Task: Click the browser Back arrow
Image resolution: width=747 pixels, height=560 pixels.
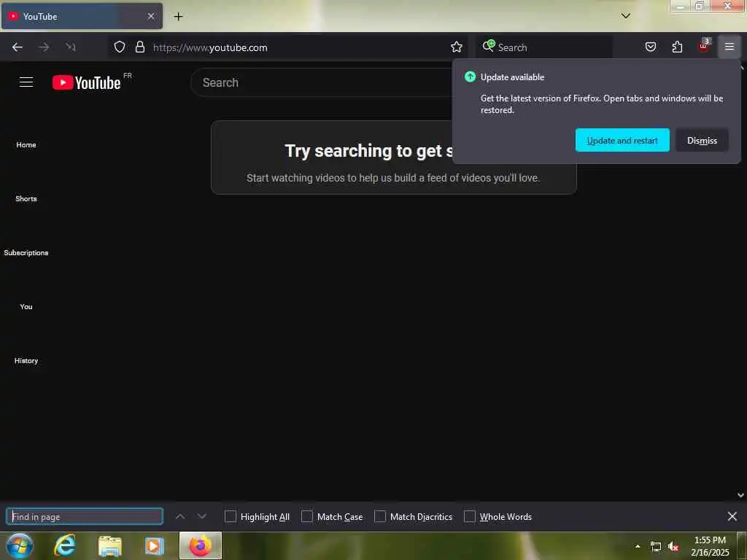Action: (x=18, y=47)
